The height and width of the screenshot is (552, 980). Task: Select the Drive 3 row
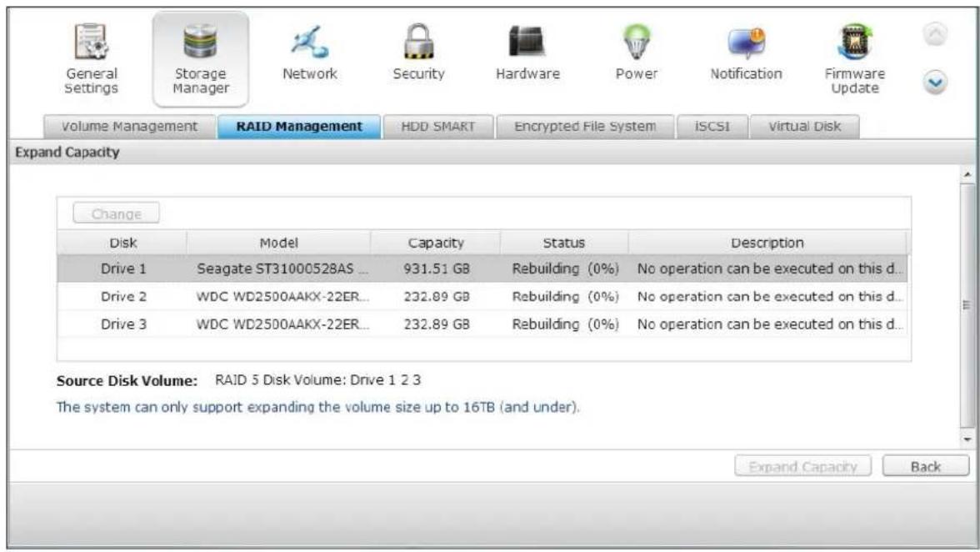(482, 324)
